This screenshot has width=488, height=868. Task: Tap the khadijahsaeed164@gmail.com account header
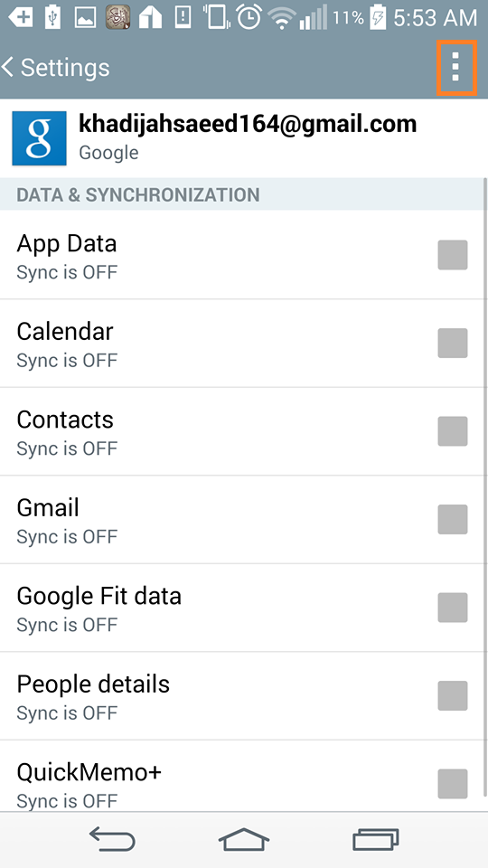(242, 138)
